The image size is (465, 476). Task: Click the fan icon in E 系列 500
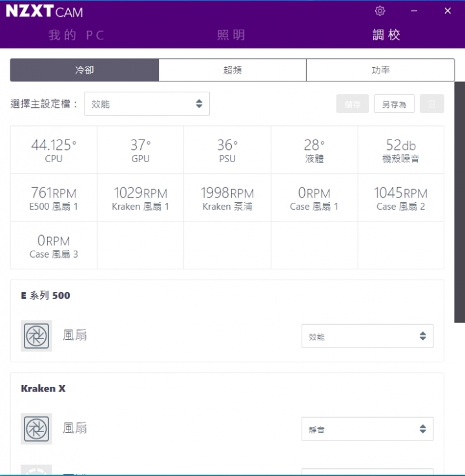(x=36, y=336)
